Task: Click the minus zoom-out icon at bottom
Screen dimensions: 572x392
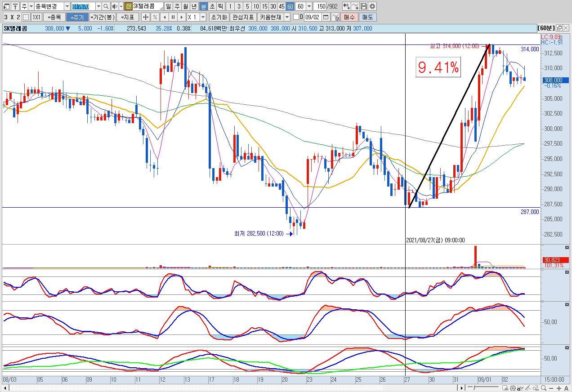Action: tap(551, 388)
